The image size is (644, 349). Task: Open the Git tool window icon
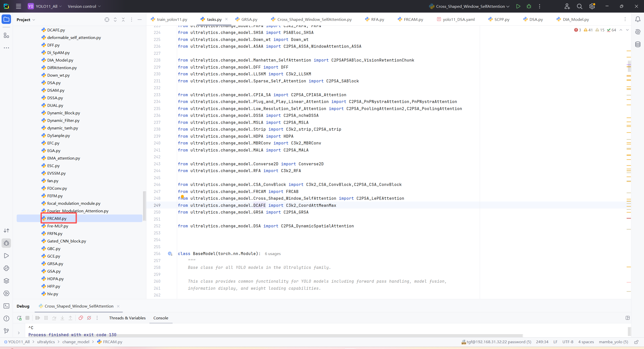[6, 331]
